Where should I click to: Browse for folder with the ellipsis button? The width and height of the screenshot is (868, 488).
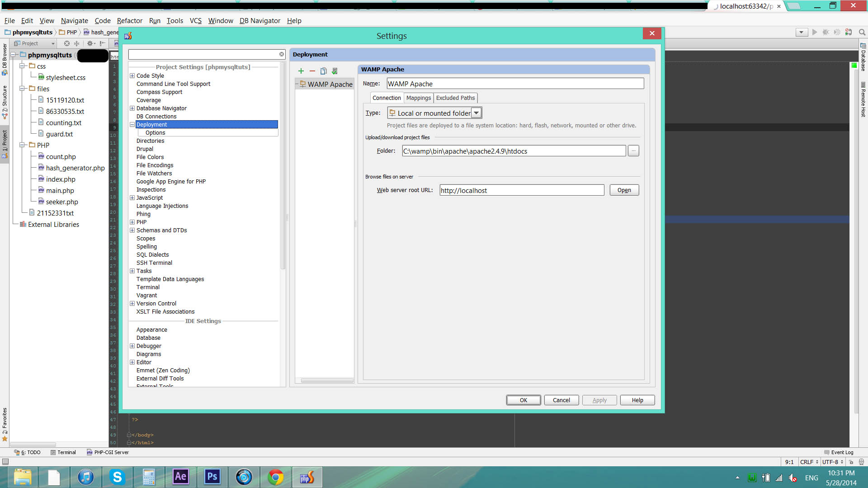[633, 151]
